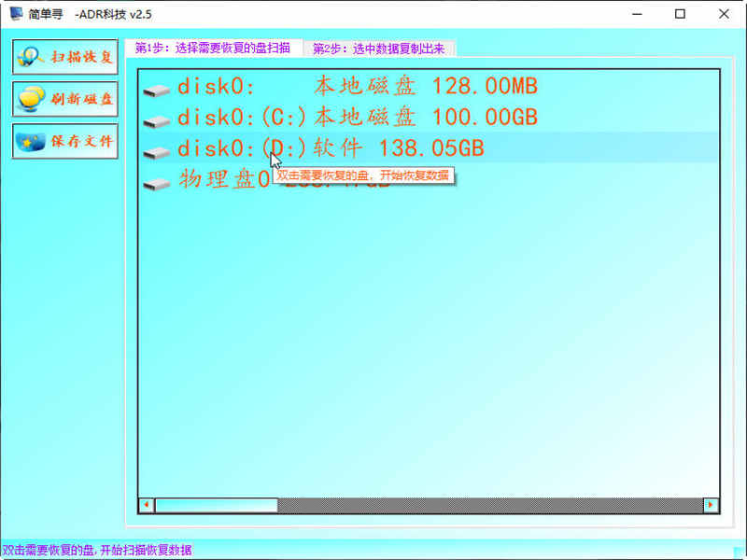Click drive icon beside (D:) 软件 disk
The width and height of the screenshot is (747, 560).
click(x=157, y=152)
